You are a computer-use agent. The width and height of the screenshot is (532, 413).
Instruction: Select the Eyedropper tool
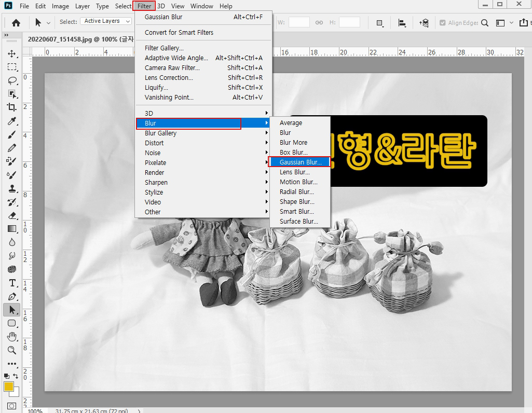click(12, 121)
